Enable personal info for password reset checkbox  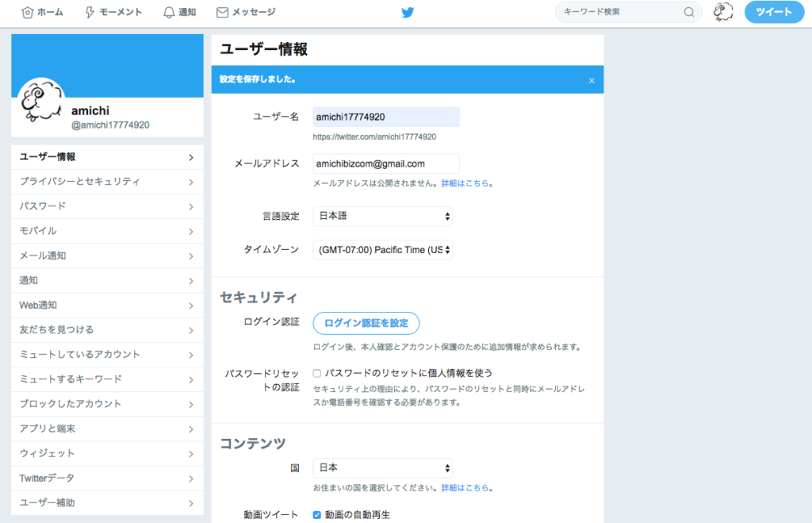coord(317,373)
